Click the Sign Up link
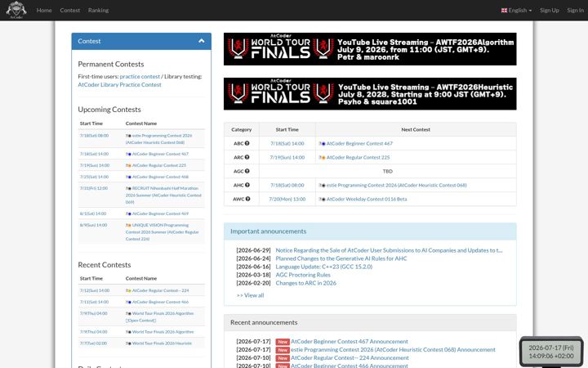 (x=550, y=11)
